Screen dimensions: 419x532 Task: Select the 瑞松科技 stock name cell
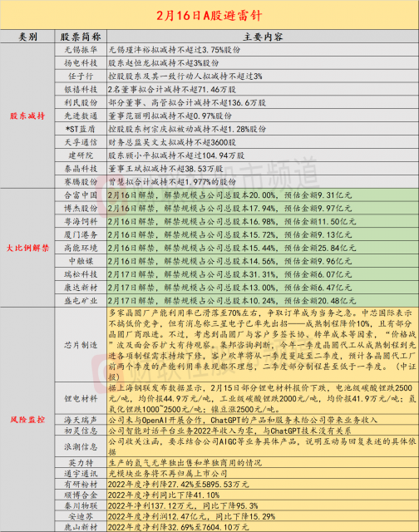[x=81, y=274]
